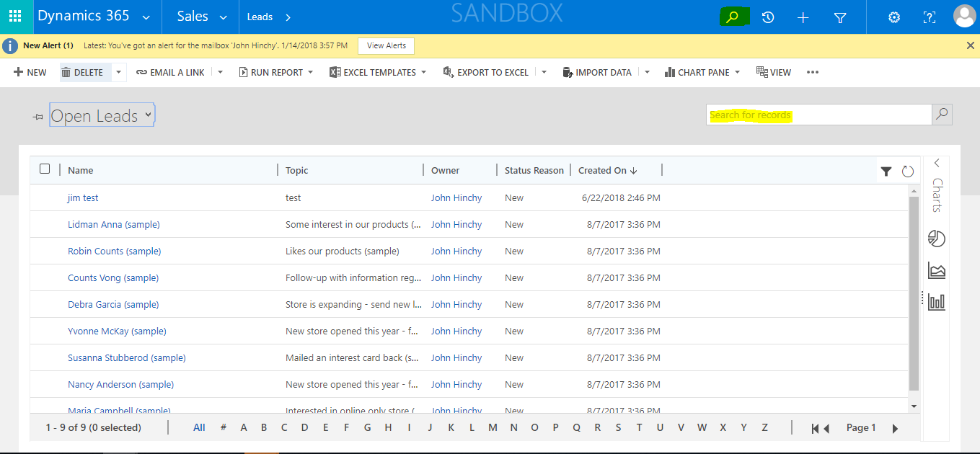Image resolution: width=980 pixels, height=454 pixels.
Task: Open the Open Leads view dropdown
Action: tap(147, 114)
